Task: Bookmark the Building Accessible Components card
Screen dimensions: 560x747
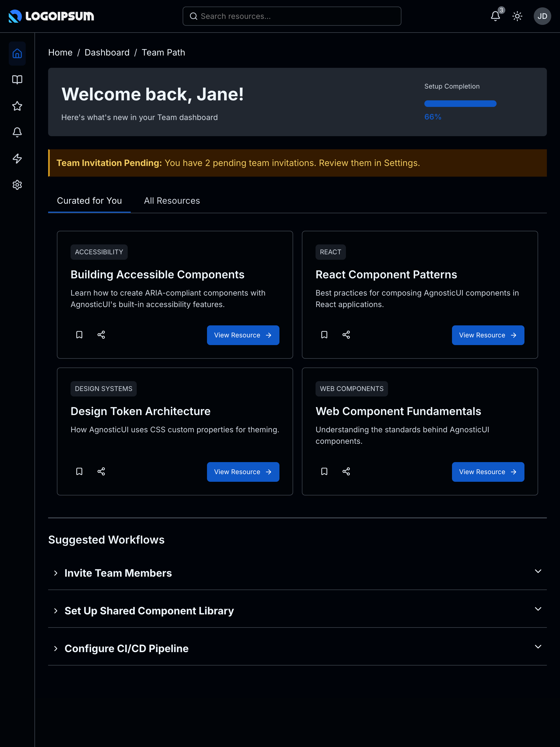Action: [79, 335]
